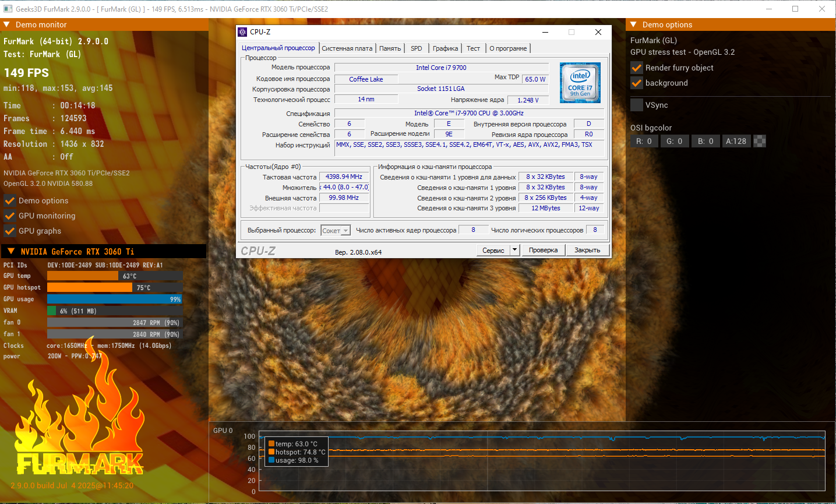Open the SPD tab
The width and height of the screenshot is (836, 504).
417,48
